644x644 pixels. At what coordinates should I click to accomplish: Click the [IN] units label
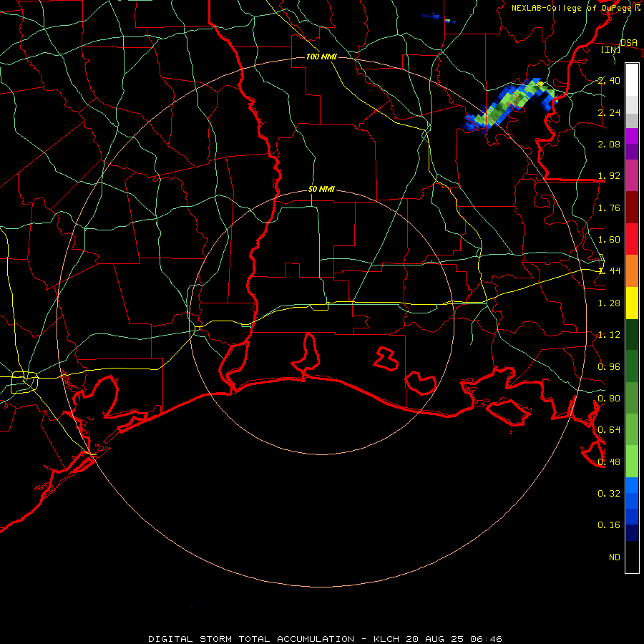pyautogui.click(x=611, y=49)
